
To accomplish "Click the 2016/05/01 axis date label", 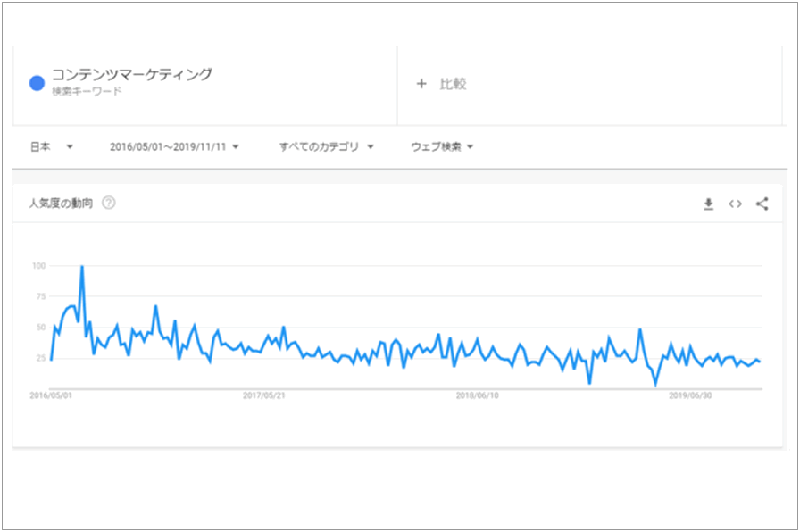I will tap(50, 395).
